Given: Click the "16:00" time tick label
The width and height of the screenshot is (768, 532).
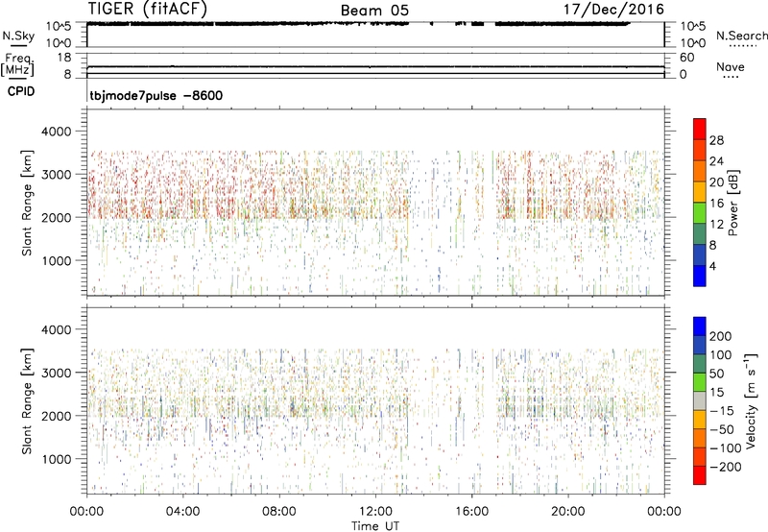Looking at the screenshot, I should pos(471,512).
